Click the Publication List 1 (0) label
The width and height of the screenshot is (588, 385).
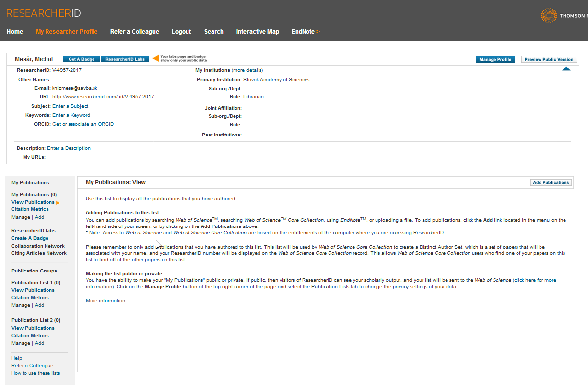pos(36,283)
